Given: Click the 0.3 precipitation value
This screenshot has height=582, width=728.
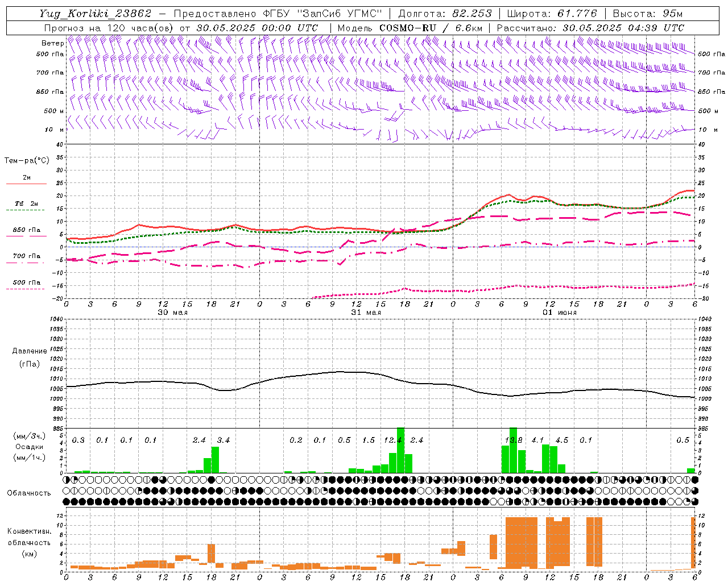Looking at the screenshot, I should (x=78, y=440).
